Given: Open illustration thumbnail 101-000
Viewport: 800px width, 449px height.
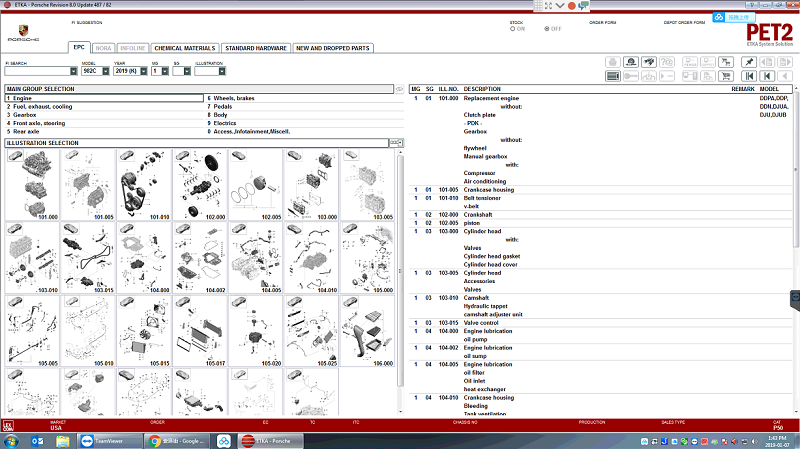Looking at the screenshot, I should pyautogui.click(x=32, y=185).
